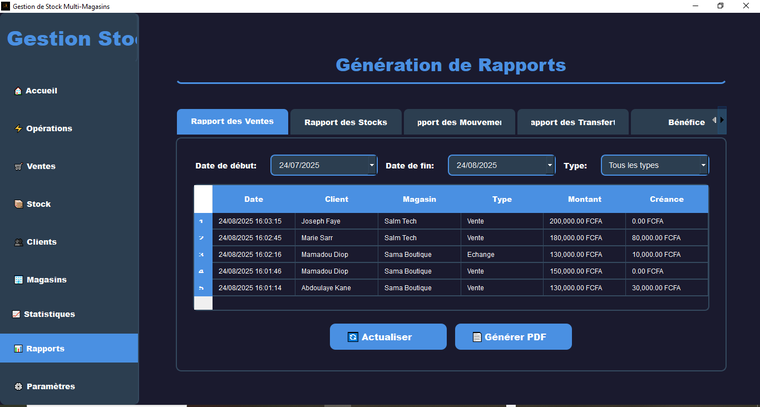Switch to the Rapport des Stocks tab
The width and height of the screenshot is (760, 407).
tap(345, 122)
